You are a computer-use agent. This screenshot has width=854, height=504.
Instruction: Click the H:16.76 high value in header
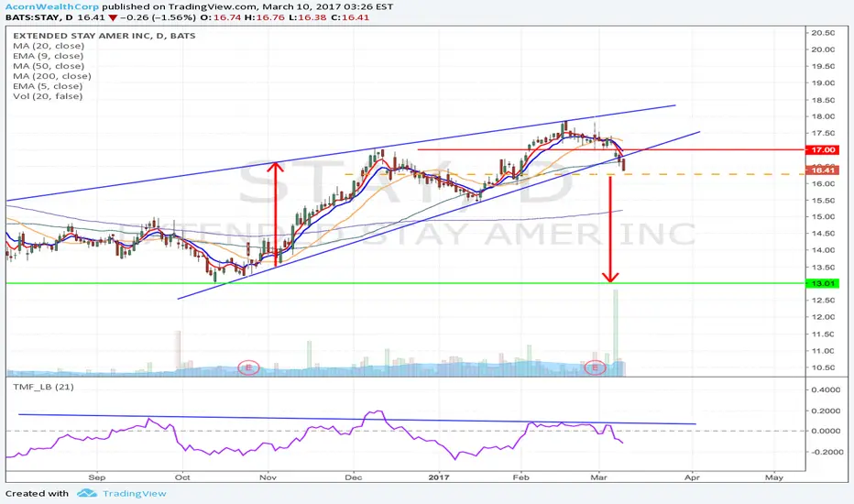(265, 17)
